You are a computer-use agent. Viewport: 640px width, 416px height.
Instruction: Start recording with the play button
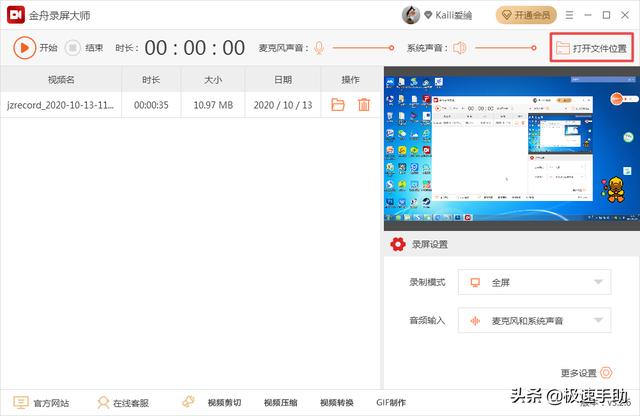point(24,48)
